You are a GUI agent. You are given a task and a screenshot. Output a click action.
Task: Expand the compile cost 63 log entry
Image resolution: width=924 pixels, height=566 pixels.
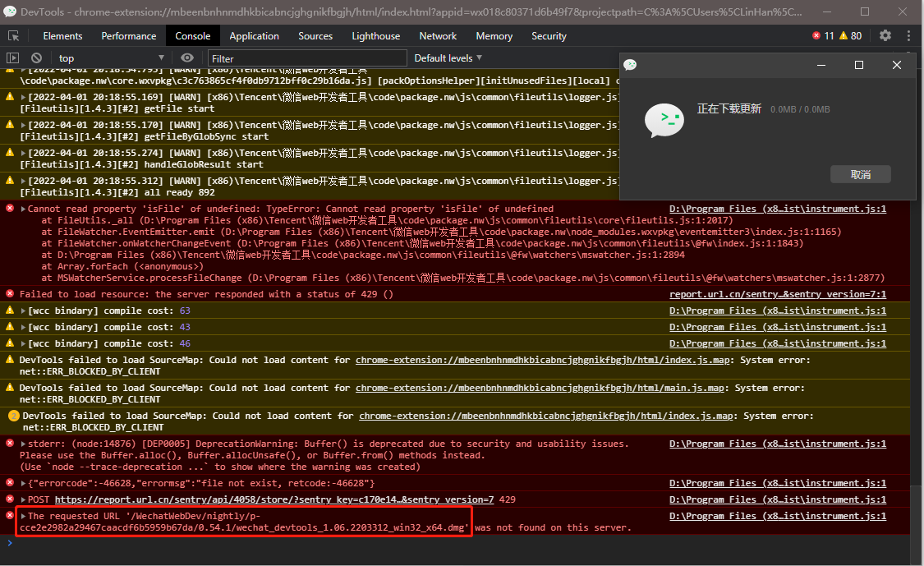24,311
